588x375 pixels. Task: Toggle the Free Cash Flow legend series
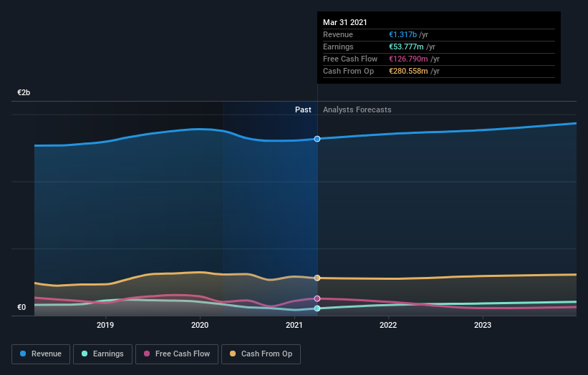177,354
